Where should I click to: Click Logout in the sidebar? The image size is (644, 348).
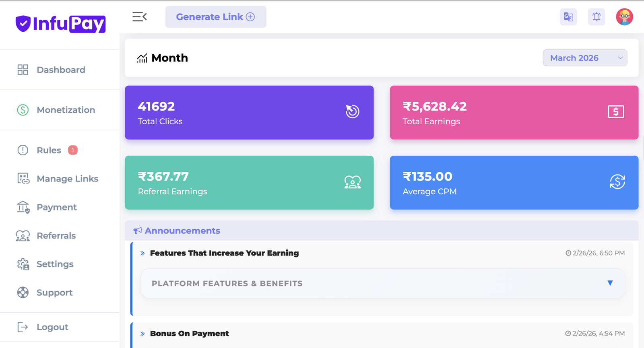pyautogui.click(x=52, y=327)
